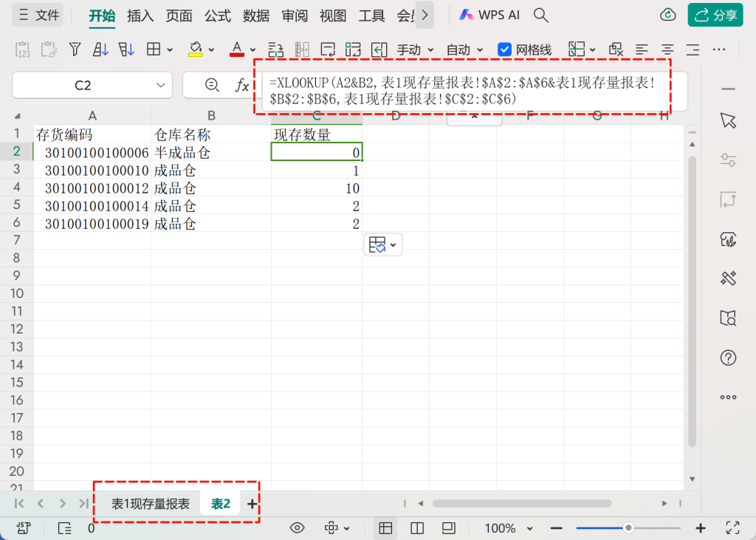Switch to sheet tab 表1现存量报表
Viewport: 756px width, 540px height.
coord(151,504)
